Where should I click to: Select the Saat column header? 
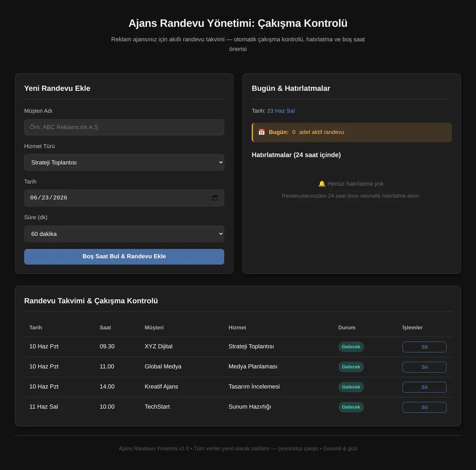pyautogui.click(x=105, y=327)
